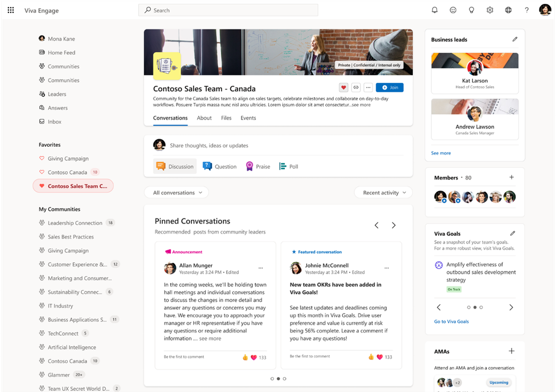556x392 pixels.
Task: Add a member with plus icon
Action: [511, 177]
